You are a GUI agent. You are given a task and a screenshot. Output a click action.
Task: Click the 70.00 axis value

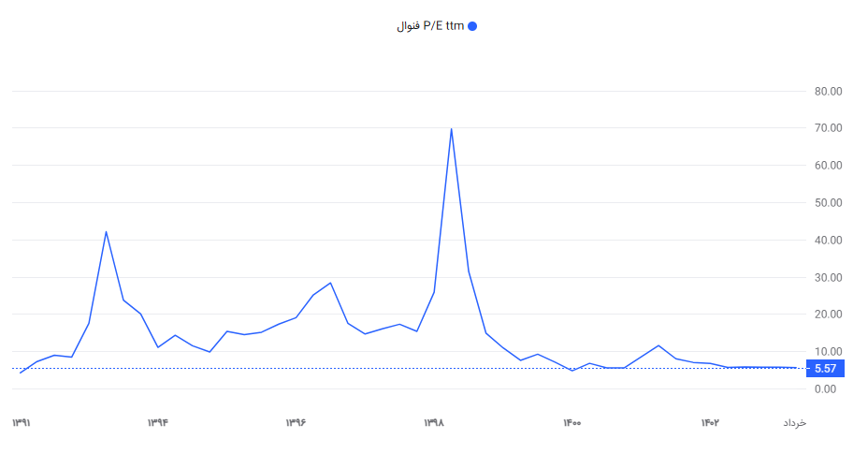point(829,128)
